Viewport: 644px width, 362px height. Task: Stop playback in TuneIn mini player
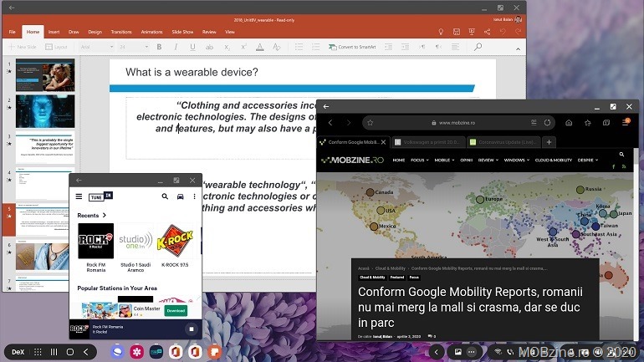191,329
